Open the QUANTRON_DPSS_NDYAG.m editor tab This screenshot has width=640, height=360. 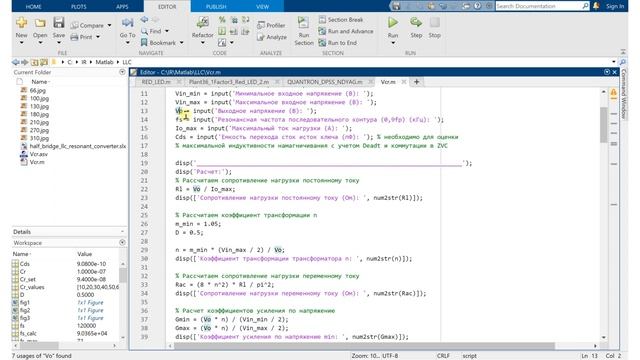point(325,82)
